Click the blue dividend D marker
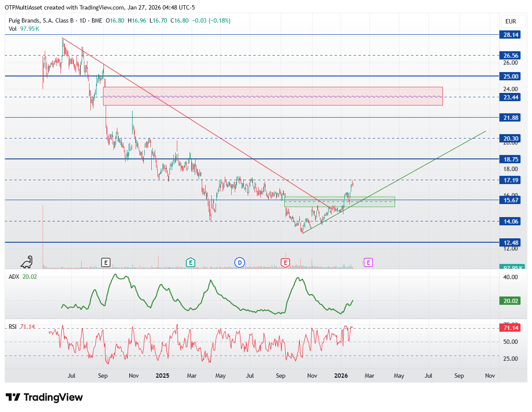The height and width of the screenshot is (412, 532). [x=239, y=262]
